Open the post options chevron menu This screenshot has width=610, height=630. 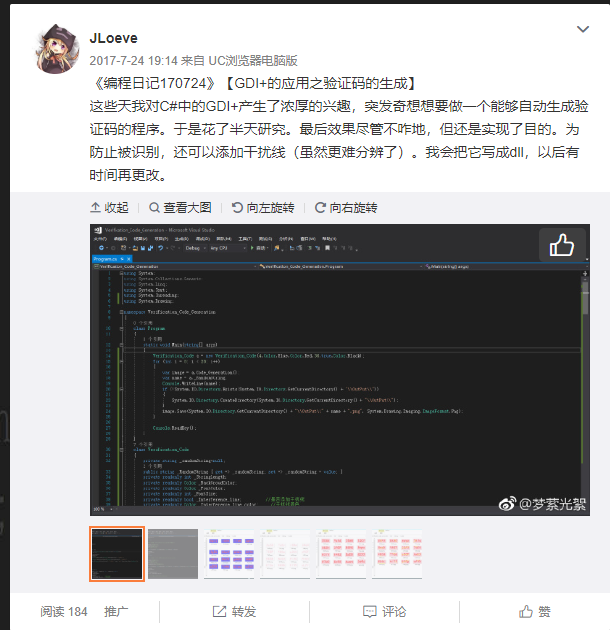[583, 29]
